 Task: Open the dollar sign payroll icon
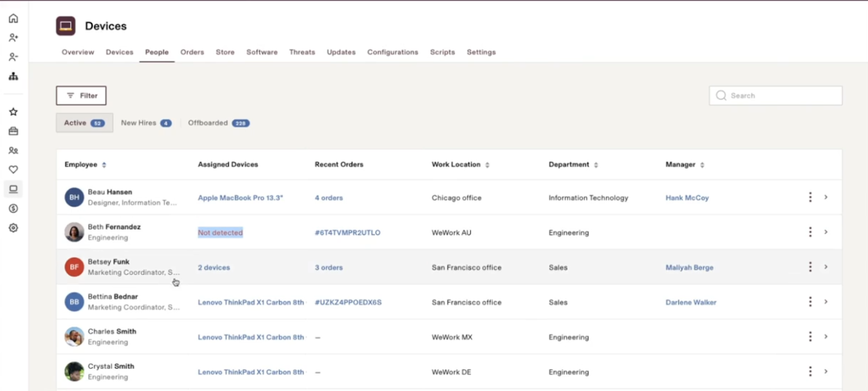[14, 209]
